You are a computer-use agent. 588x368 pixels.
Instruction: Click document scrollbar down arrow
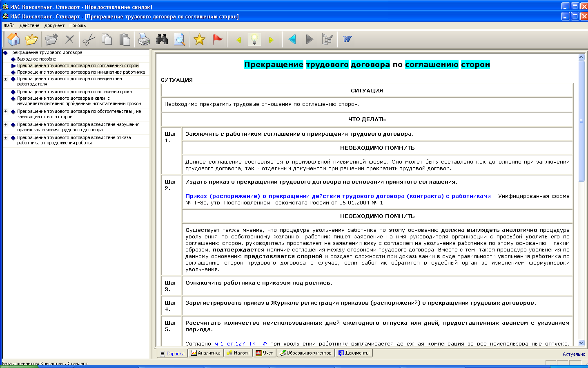click(581, 343)
